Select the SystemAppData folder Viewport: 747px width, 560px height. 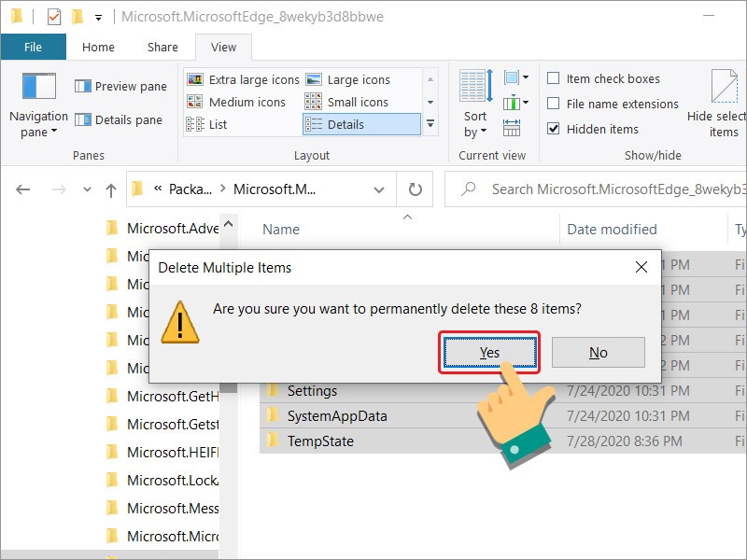[337, 416]
